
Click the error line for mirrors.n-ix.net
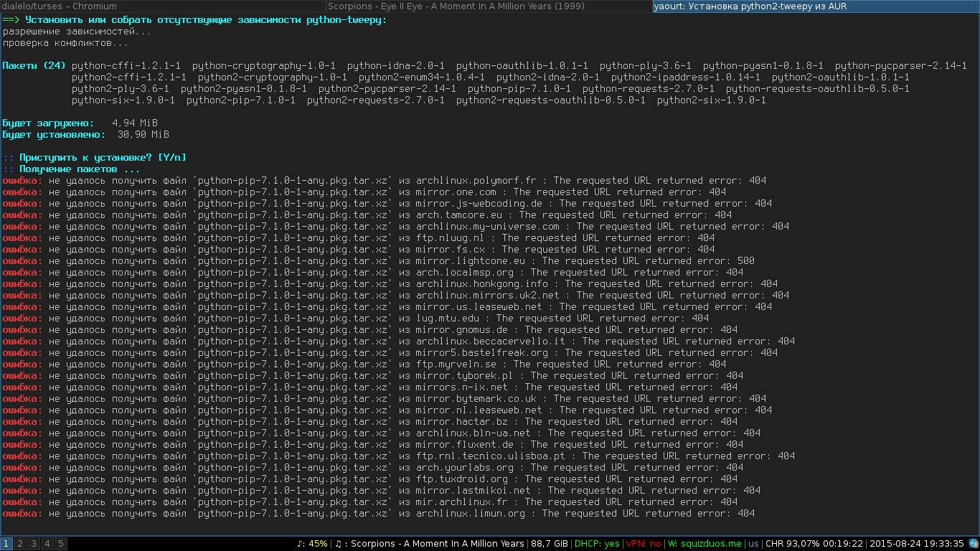[370, 387]
